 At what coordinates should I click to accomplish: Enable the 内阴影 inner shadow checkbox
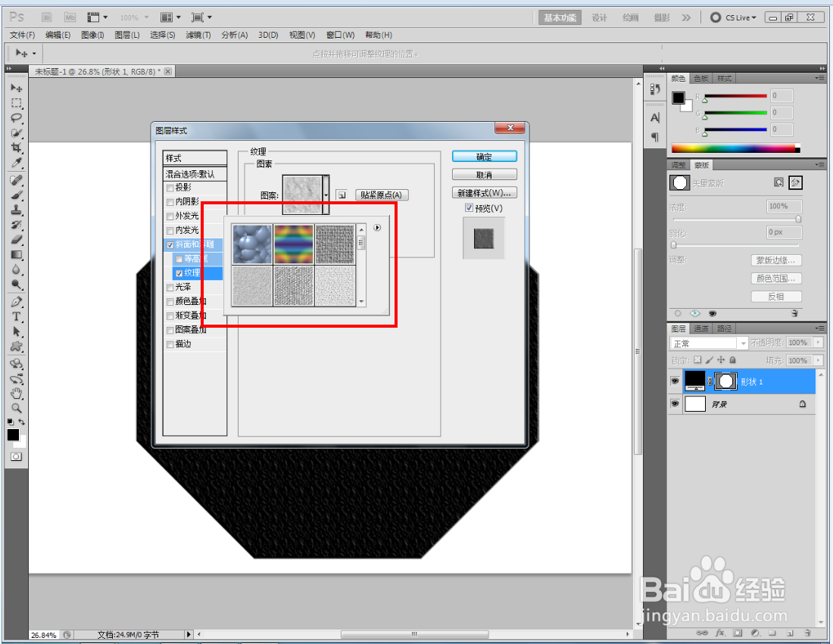[x=170, y=202]
